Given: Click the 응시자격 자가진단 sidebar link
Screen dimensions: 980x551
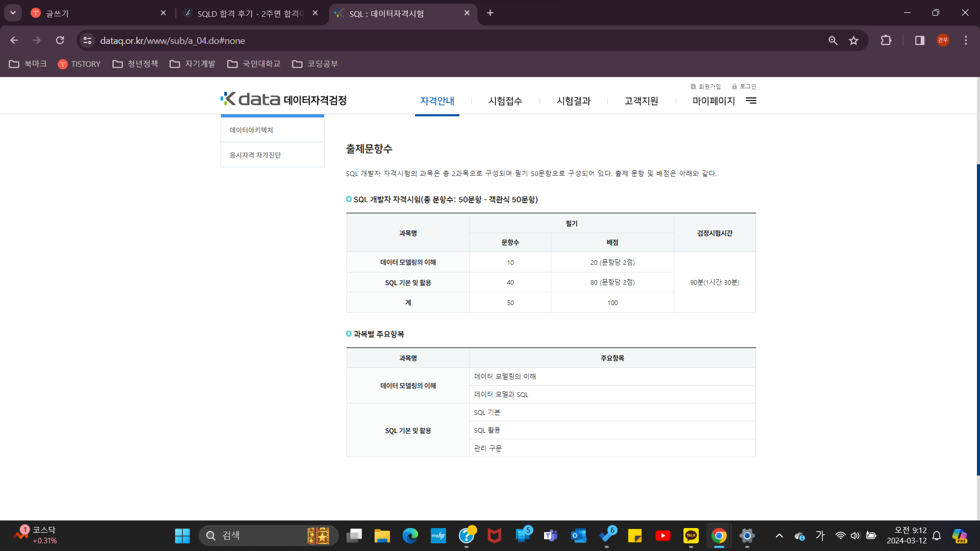Looking at the screenshot, I should tap(255, 155).
